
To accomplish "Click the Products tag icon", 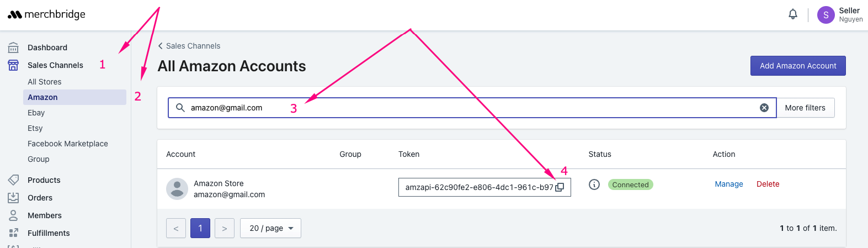I will [13, 180].
